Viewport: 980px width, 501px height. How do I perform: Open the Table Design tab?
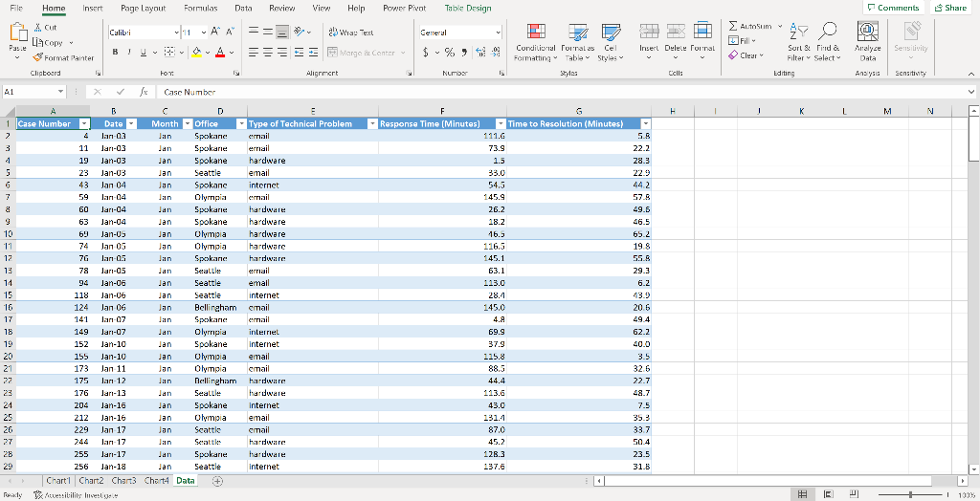[467, 8]
